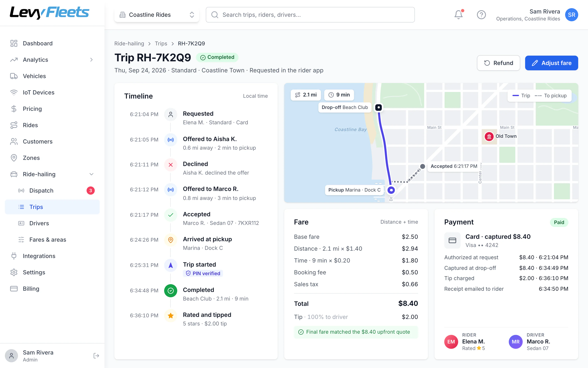Select Fares & areas in sidebar
The width and height of the screenshot is (588, 368).
pos(52,239)
